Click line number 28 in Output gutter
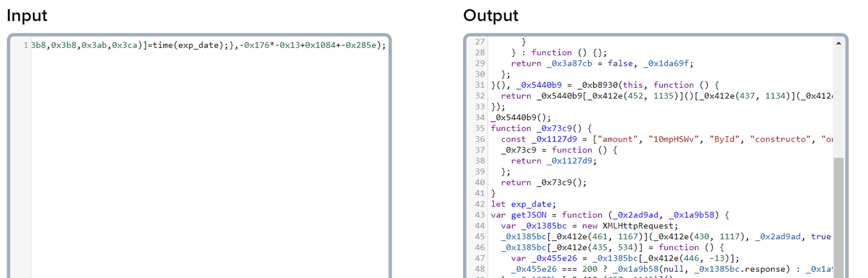Image resolution: width=868 pixels, height=278 pixels. [479, 53]
